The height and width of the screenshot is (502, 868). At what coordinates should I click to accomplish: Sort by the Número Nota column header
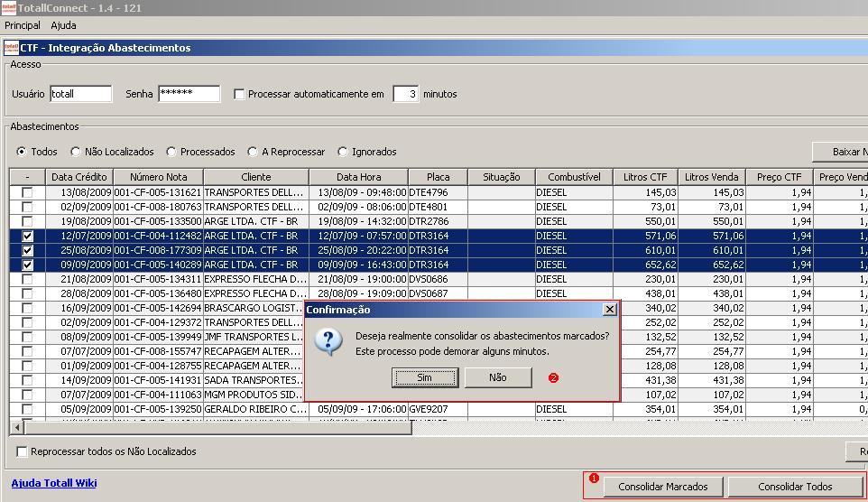point(158,177)
